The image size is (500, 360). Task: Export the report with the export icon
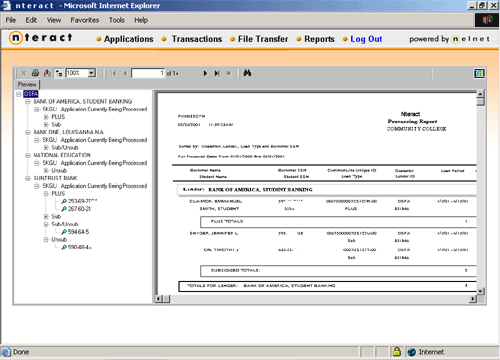click(47, 73)
